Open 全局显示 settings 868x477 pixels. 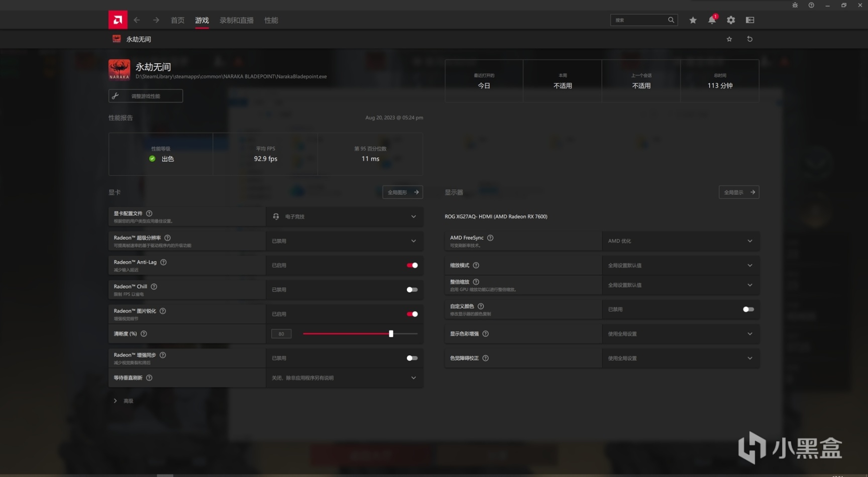739,192
